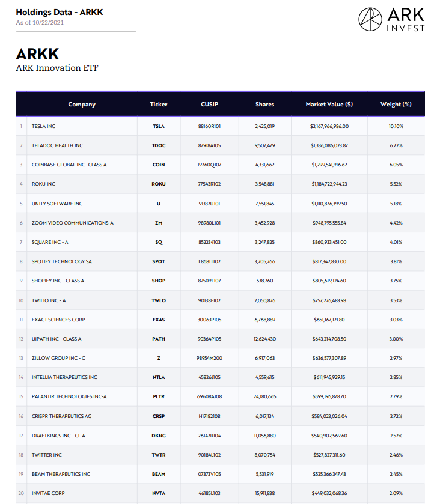Select the TWTR ticker cell

point(159,455)
